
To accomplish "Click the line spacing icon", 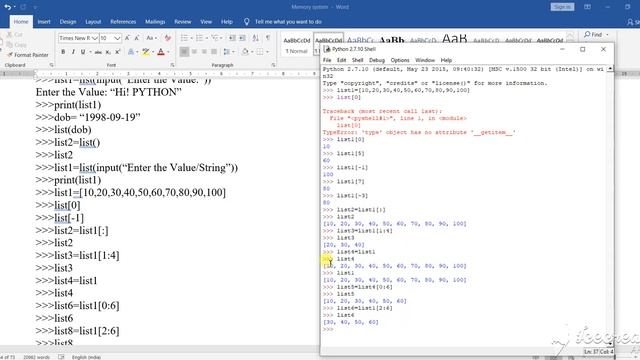I will click(227, 52).
